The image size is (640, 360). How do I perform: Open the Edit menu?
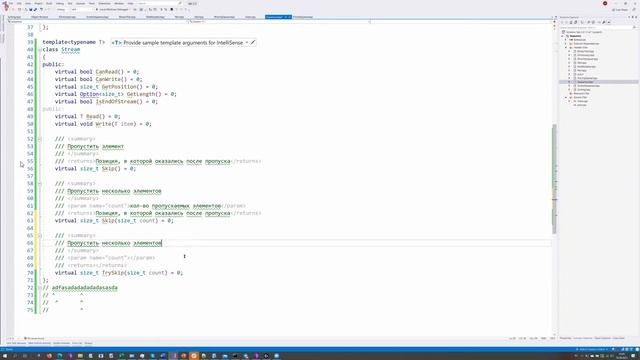tap(19, 3)
